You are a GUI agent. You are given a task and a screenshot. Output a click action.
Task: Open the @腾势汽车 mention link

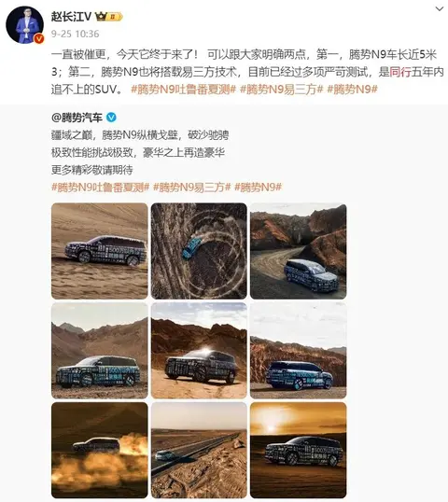point(77,118)
